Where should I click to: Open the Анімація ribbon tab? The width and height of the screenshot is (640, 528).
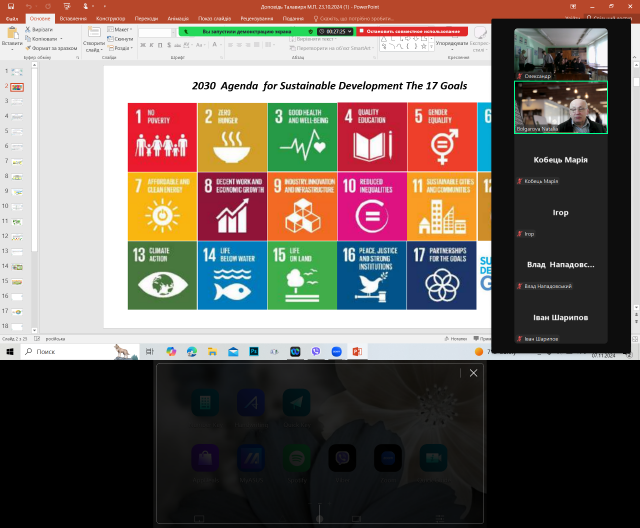178,18
